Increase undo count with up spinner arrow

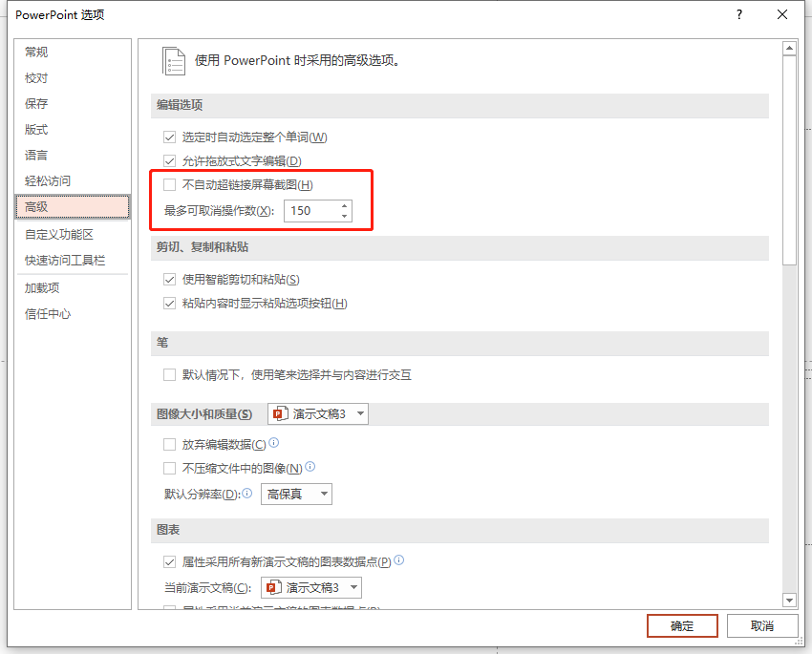point(344,206)
